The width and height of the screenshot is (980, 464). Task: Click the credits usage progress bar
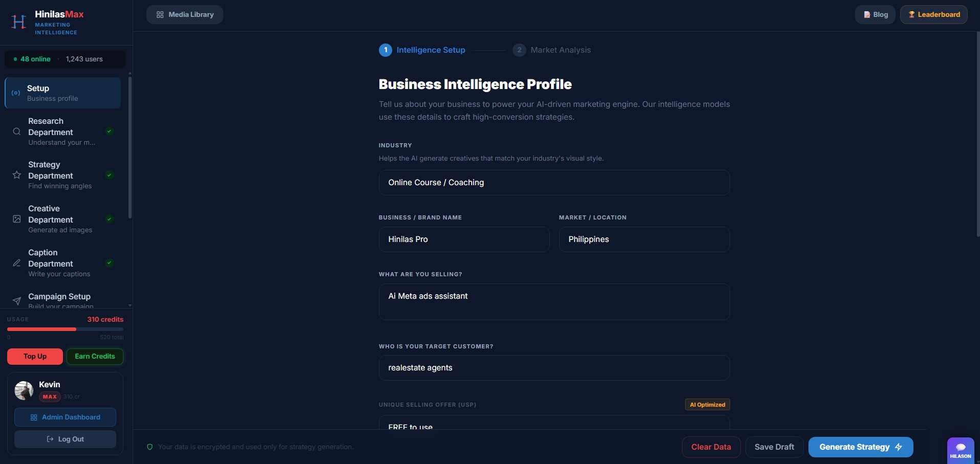coord(65,329)
